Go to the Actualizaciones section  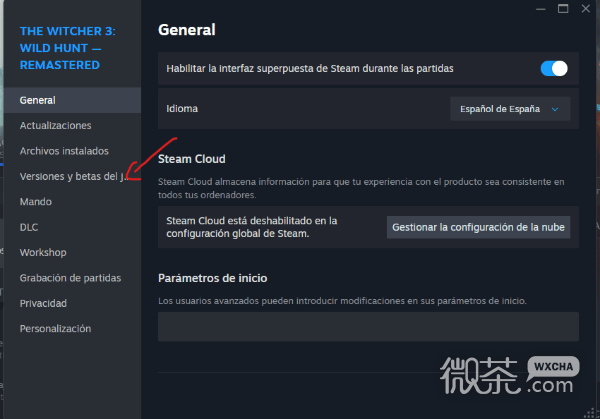55,126
